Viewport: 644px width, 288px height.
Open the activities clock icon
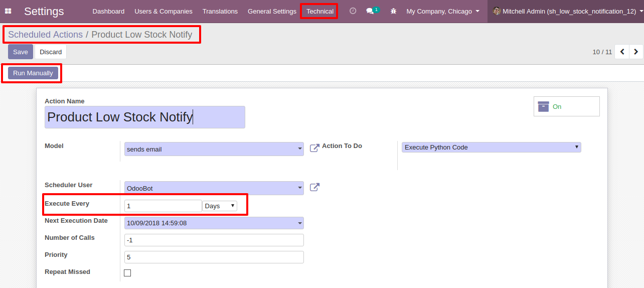[353, 11]
